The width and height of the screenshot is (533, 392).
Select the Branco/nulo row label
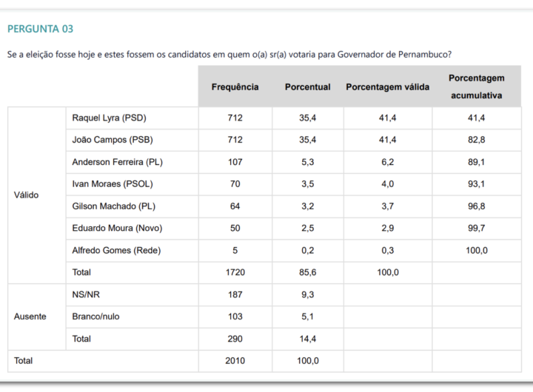[95, 317]
